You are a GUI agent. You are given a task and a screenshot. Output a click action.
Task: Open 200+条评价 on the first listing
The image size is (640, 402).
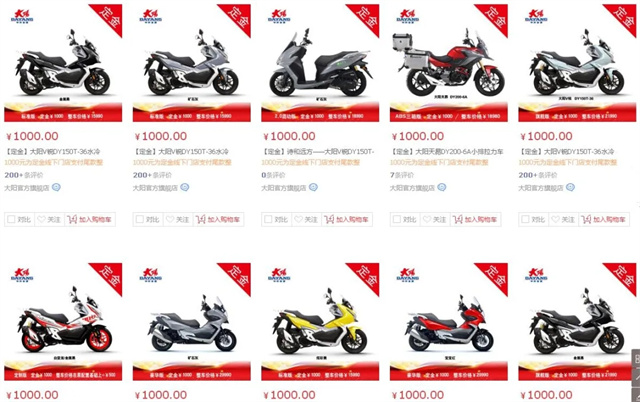24,175
